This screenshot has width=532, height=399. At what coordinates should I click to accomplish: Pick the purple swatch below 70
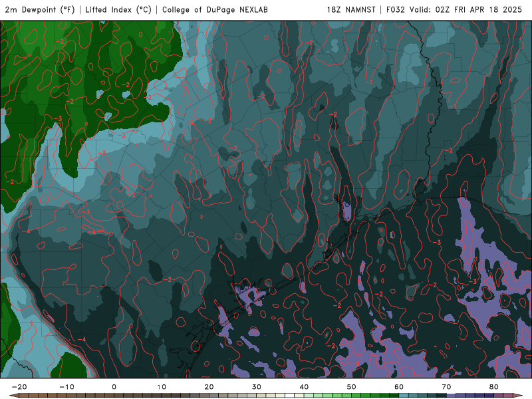tap(452, 396)
